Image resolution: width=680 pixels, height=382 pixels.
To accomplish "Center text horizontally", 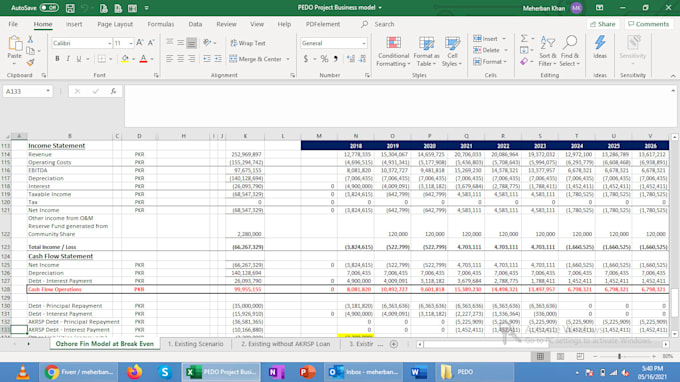I will [x=180, y=59].
